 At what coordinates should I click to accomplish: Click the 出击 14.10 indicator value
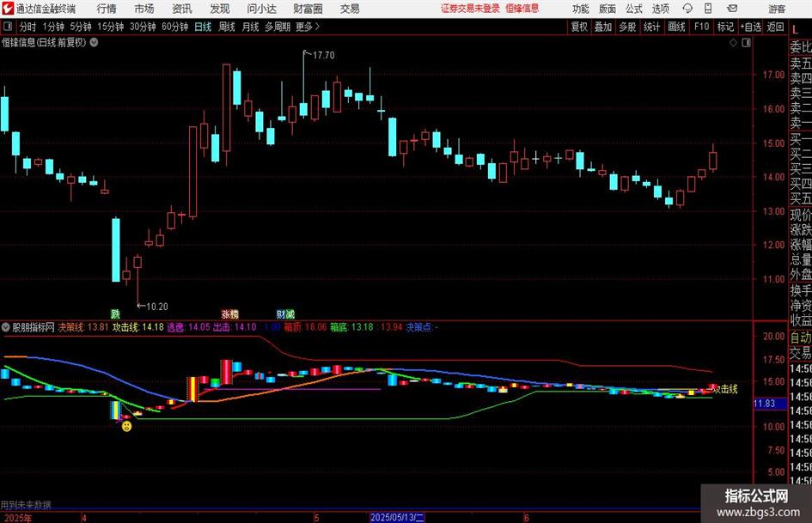(x=235, y=327)
